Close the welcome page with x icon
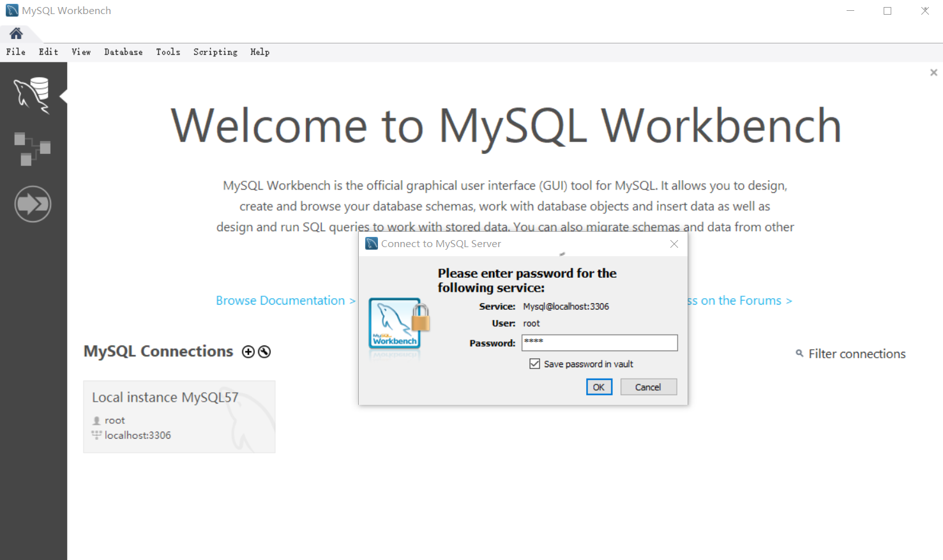Viewport: 943px width, 560px height. click(933, 73)
